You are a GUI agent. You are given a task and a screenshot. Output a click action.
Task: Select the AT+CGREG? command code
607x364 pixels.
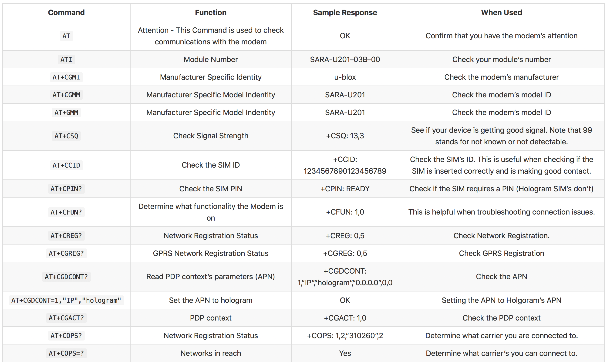66,253
